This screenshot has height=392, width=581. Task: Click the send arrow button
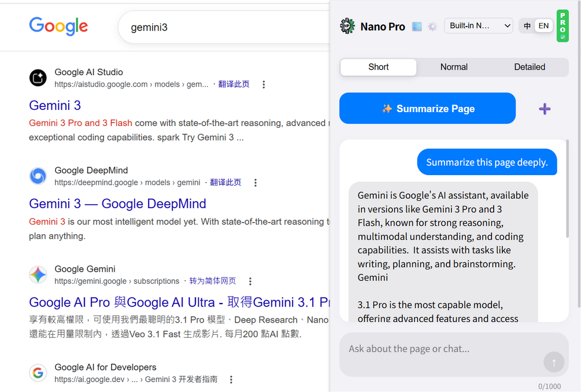[554, 362]
